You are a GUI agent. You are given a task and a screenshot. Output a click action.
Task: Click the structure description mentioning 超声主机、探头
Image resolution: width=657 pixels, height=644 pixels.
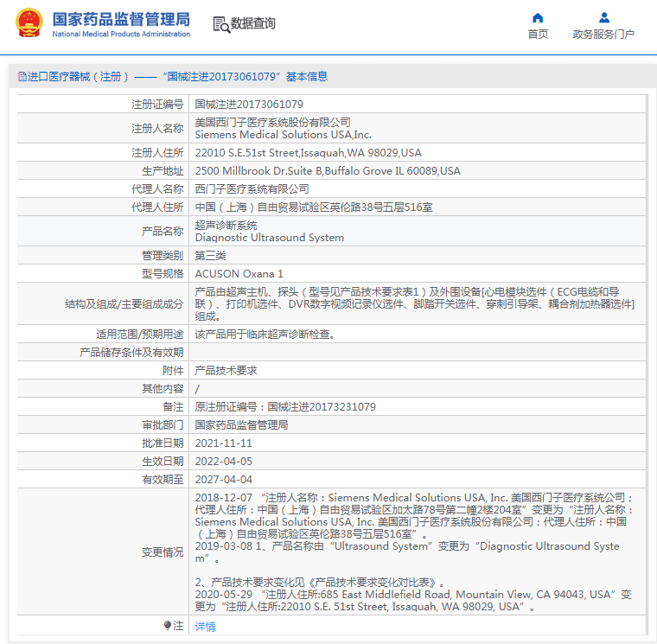pos(415,303)
